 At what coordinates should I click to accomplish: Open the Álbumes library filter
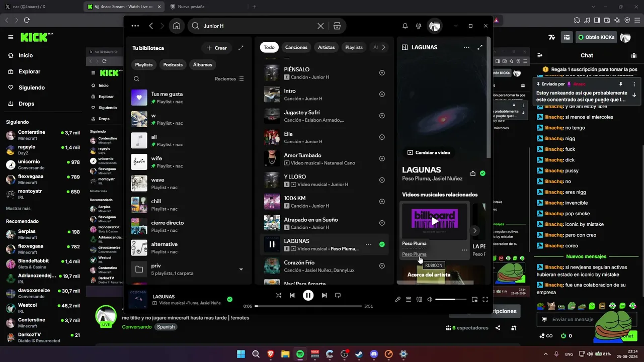pos(203,65)
